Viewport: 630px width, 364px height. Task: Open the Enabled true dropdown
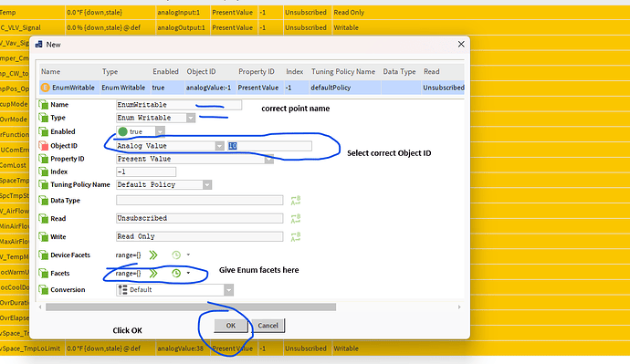[160, 131]
